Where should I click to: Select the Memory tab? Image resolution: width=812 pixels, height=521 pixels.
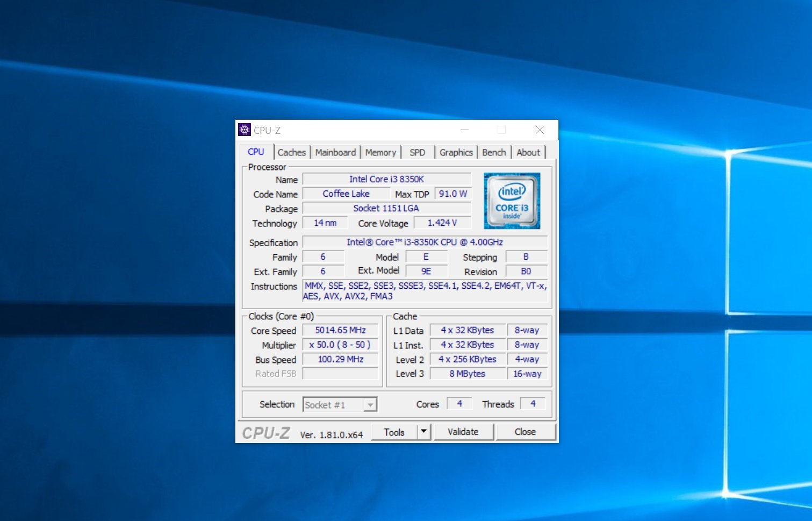pos(380,153)
